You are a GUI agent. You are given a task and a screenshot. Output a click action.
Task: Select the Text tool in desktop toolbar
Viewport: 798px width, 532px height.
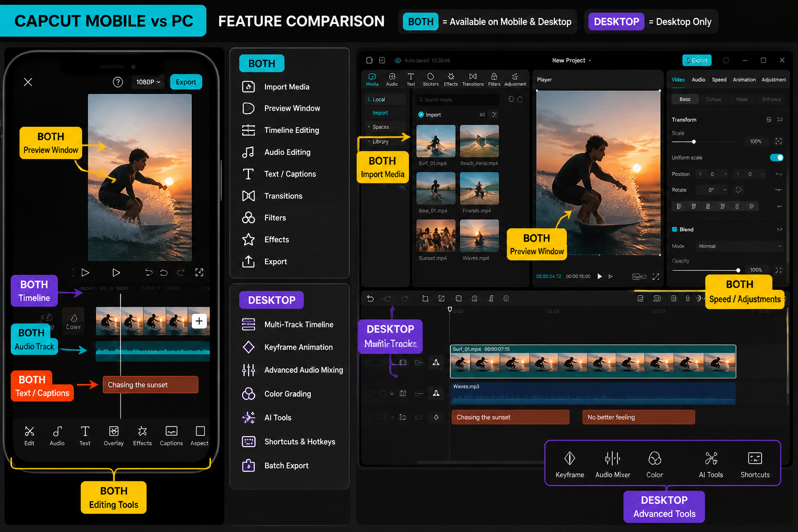coord(410,79)
